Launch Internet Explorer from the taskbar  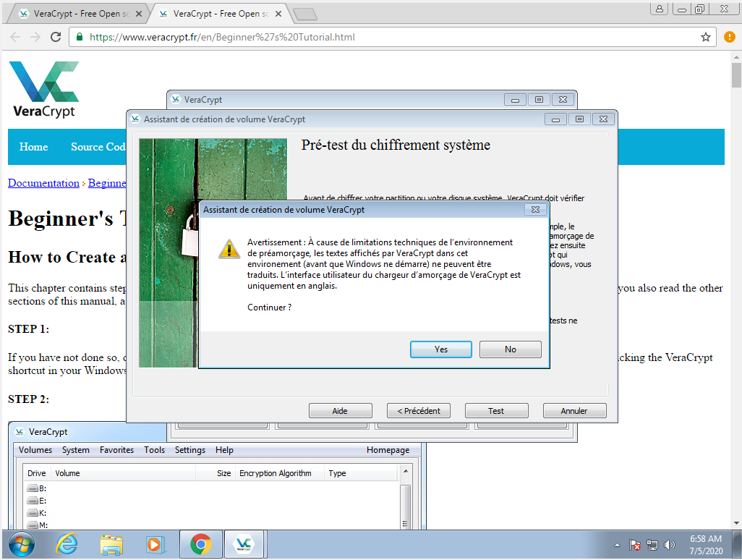point(67,544)
